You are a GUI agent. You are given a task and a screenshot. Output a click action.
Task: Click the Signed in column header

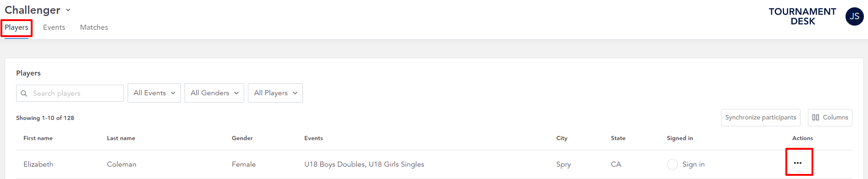(680, 138)
